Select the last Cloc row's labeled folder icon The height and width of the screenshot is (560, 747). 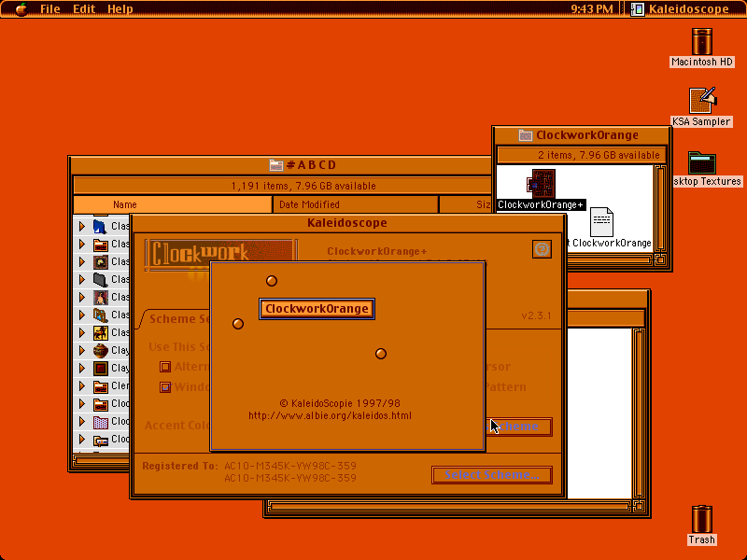(x=100, y=440)
